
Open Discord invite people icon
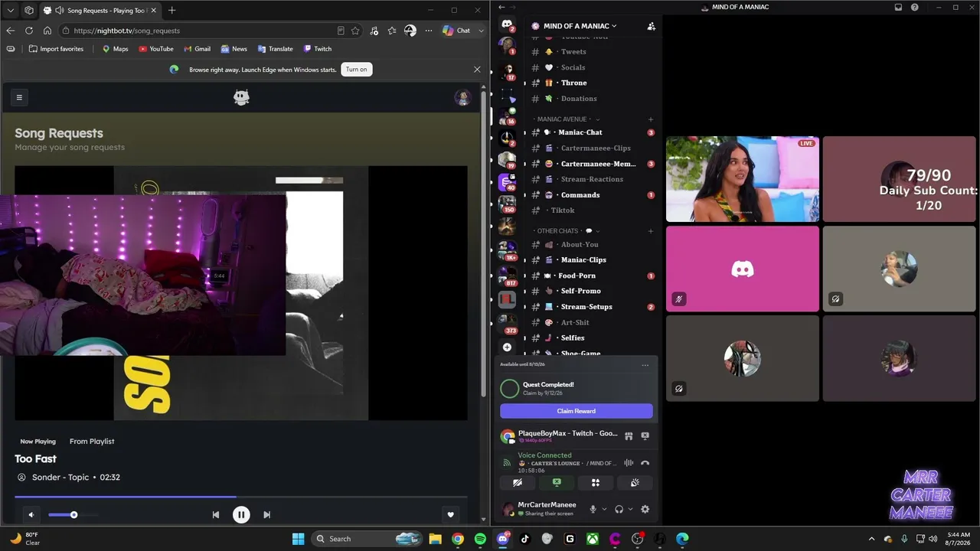tap(651, 26)
